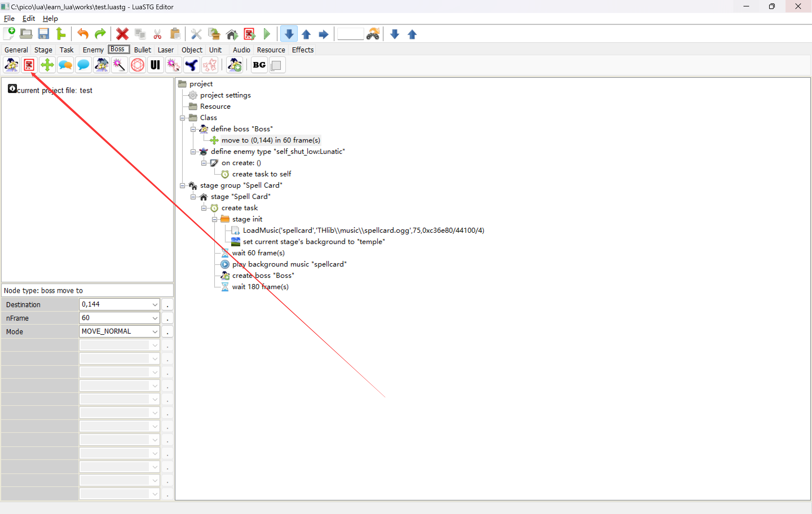
Task: Toggle insert-before mode up arrow
Action: pos(306,34)
